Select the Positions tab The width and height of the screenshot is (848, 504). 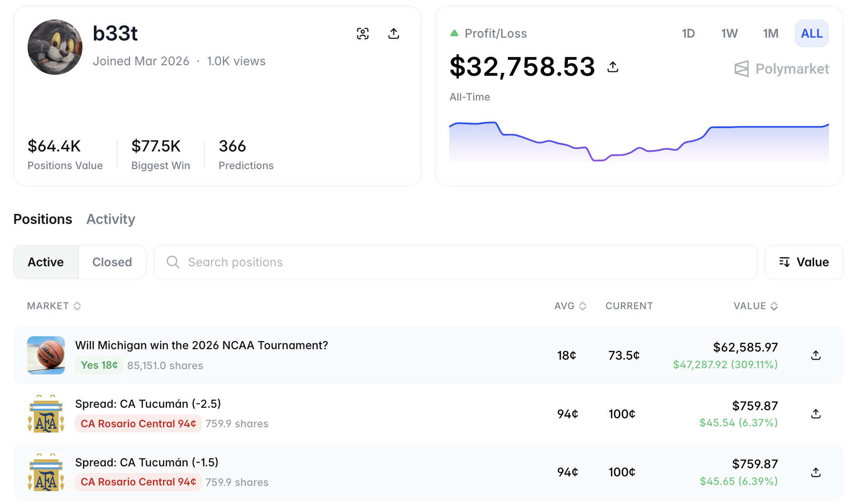(x=43, y=219)
